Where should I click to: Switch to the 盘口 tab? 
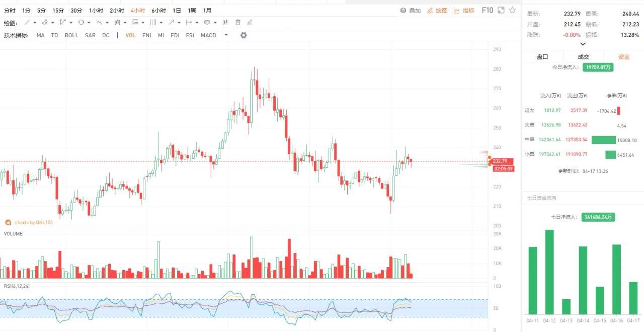click(542, 57)
